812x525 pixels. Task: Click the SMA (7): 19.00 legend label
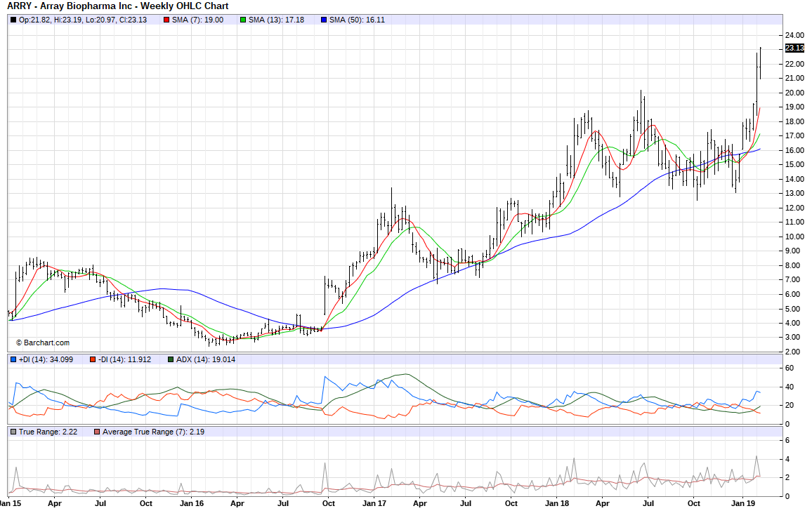pyautogui.click(x=198, y=20)
